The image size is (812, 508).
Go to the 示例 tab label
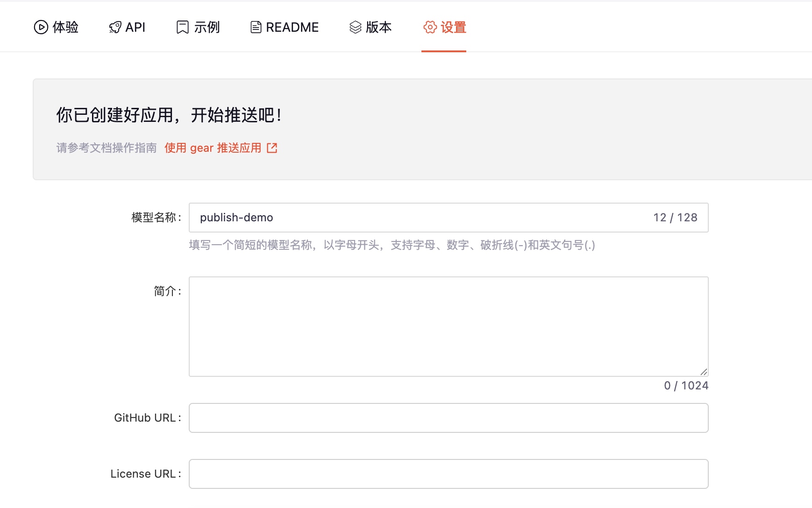pyautogui.click(x=207, y=28)
